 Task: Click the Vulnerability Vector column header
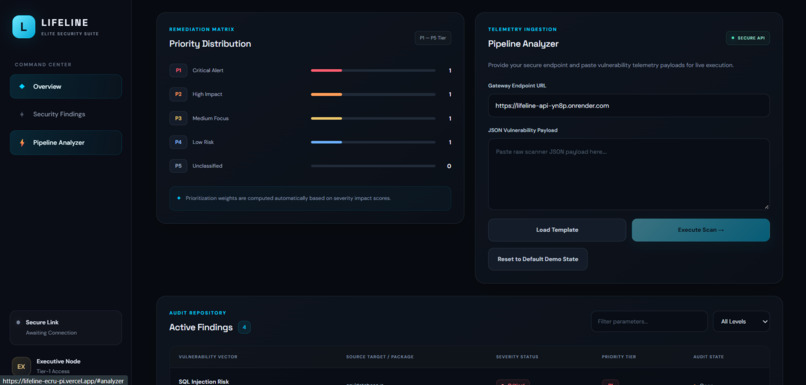pyautogui.click(x=208, y=357)
